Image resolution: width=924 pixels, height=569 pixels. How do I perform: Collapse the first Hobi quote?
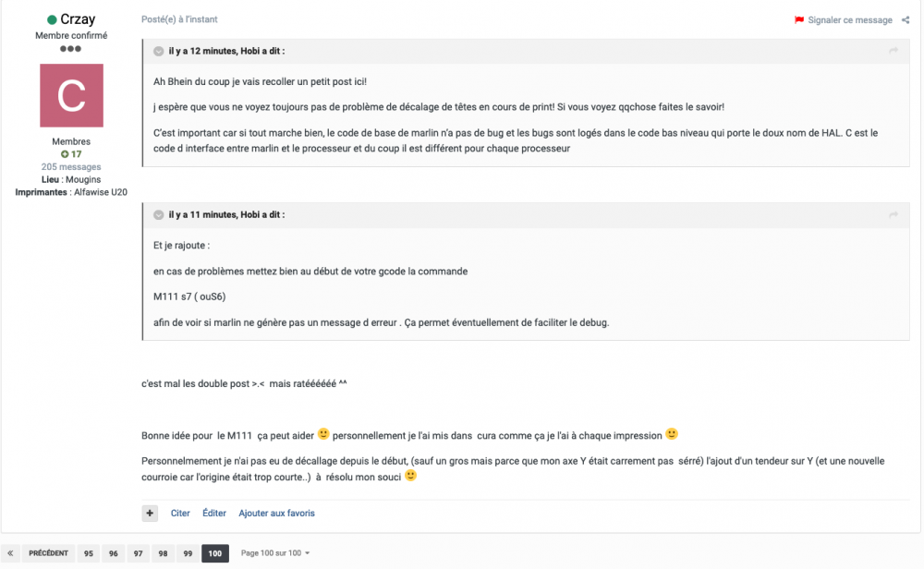[x=159, y=51]
